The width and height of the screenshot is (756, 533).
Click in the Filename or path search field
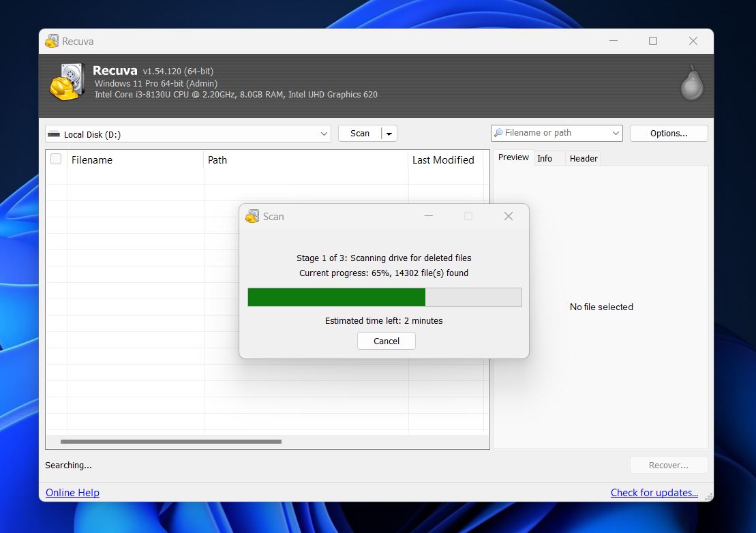coord(557,133)
